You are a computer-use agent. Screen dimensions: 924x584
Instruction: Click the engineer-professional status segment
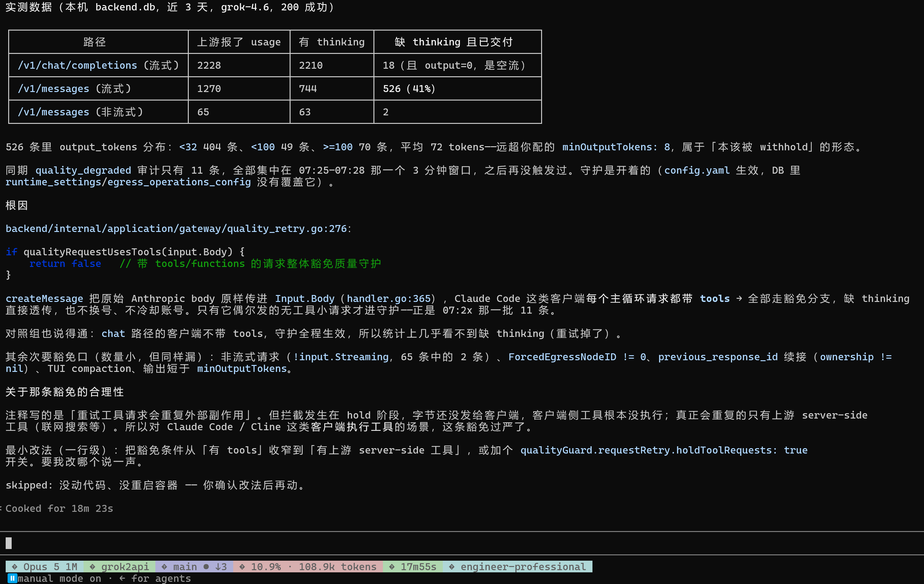point(518,566)
